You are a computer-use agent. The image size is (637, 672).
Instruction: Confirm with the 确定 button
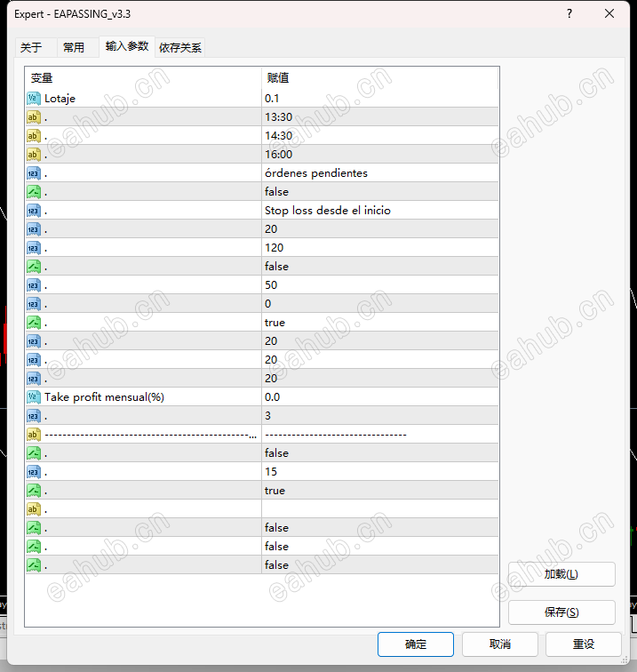point(416,644)
